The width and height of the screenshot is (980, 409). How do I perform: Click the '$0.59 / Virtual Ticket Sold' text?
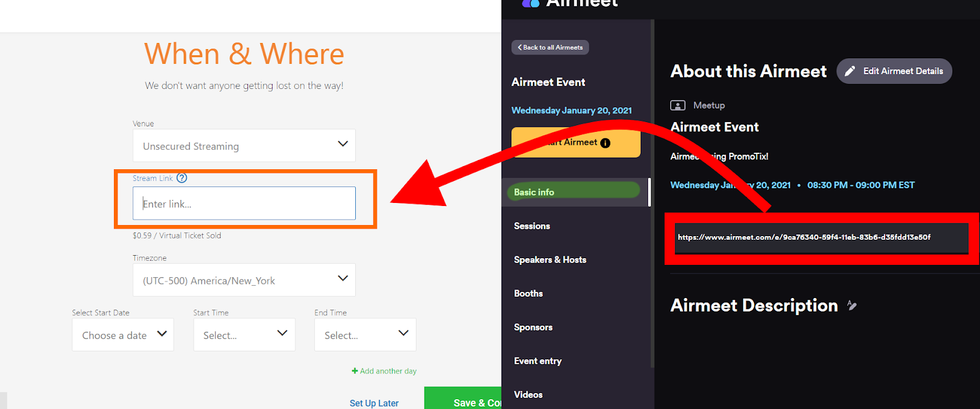(x=177, y=235)
